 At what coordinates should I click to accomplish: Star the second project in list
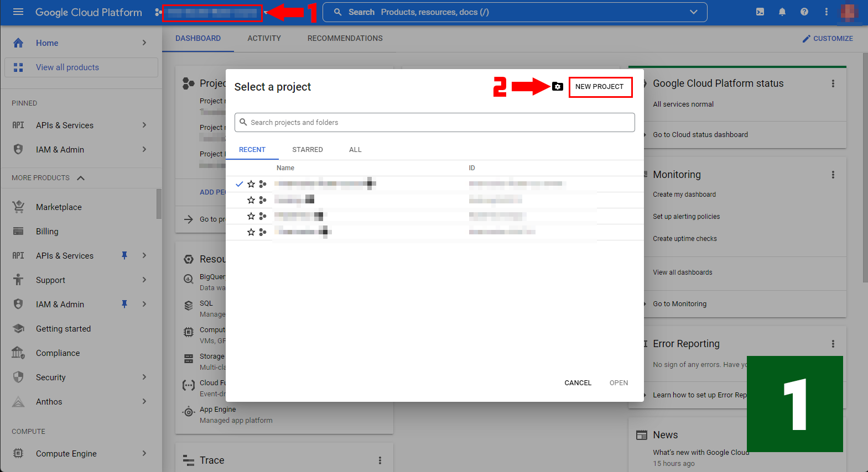(251, 200)
